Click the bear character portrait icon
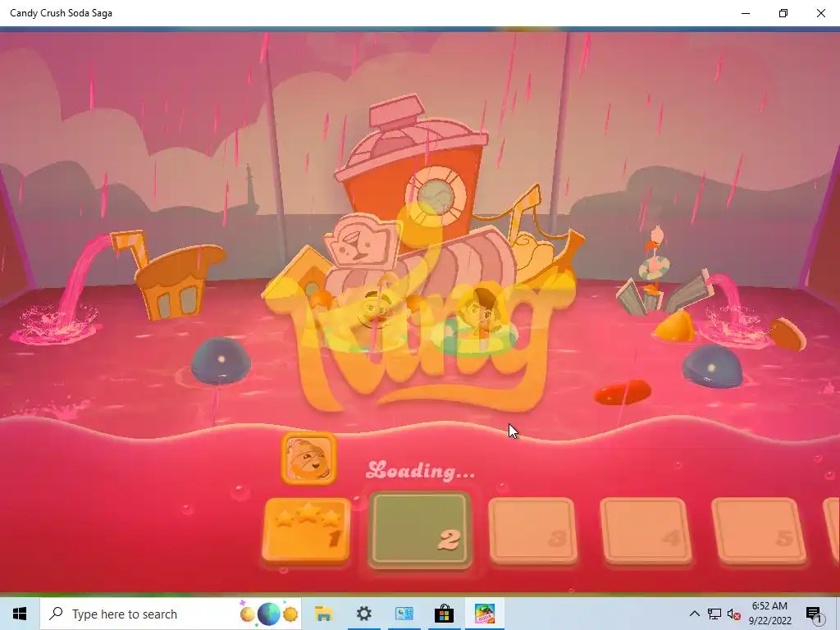The width and height of the screenshot is (840, 630). pyautogui.click(x=309, y=459)
